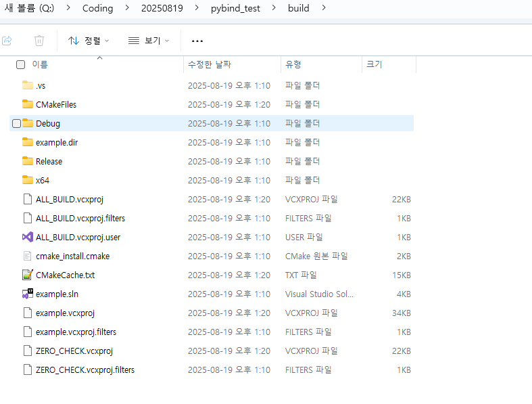Screen dimensions: 532x404
Task: Tick the select-all checkbox in the header
Action: (x=21, y=64)
